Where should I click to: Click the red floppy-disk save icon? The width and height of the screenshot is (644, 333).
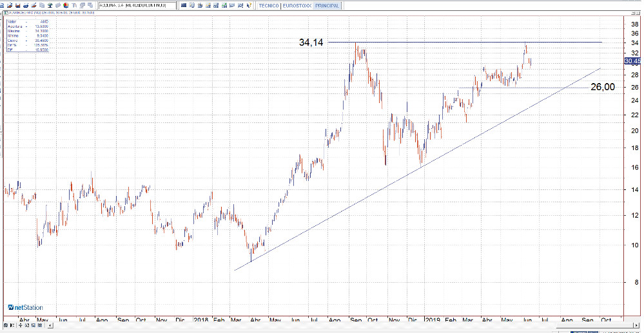(17, 6)
